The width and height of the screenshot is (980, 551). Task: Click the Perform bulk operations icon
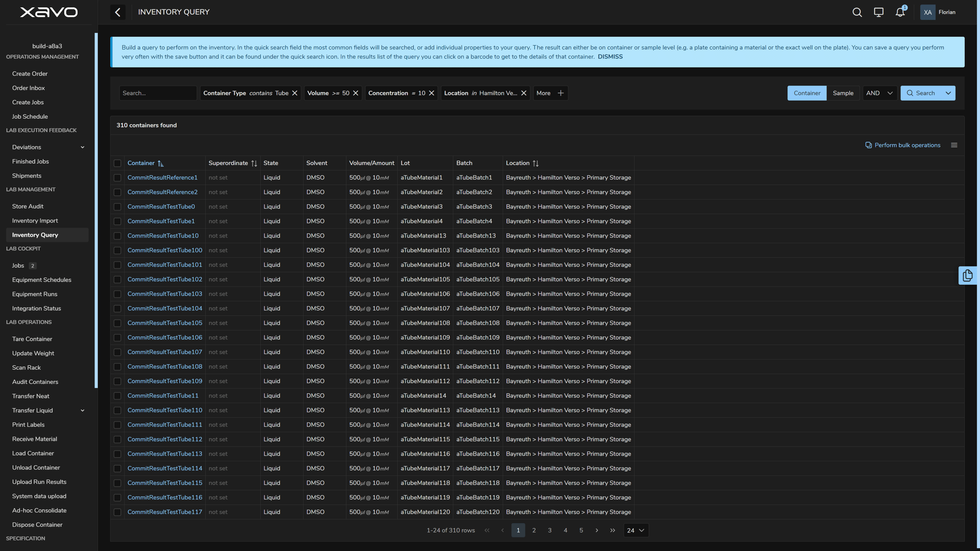tap(868, 144)
